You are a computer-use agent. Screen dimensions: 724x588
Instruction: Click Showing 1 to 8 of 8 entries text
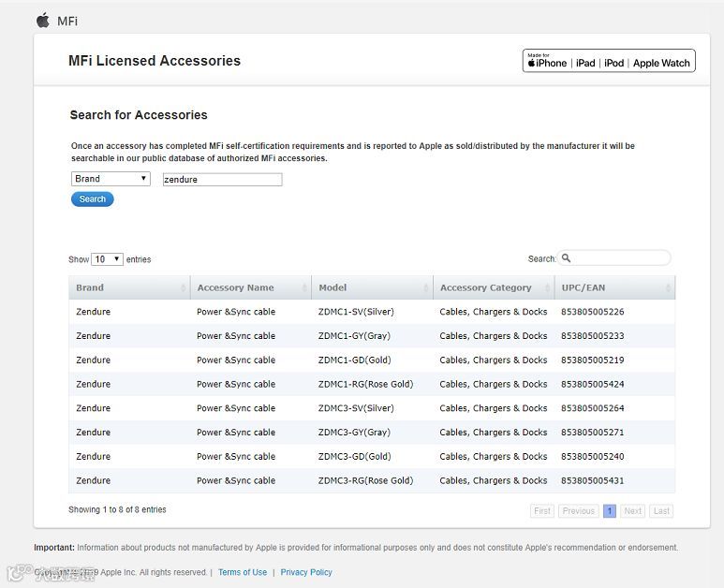[x=117, y=509]
